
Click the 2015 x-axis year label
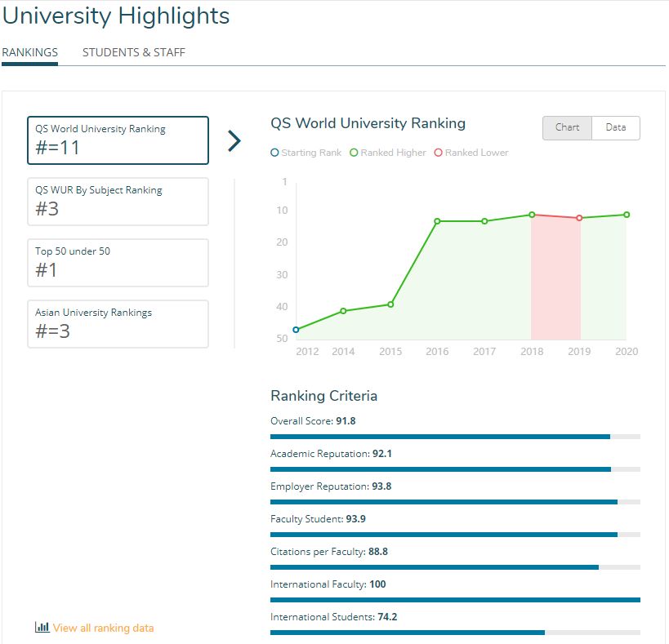click(390, 352)
